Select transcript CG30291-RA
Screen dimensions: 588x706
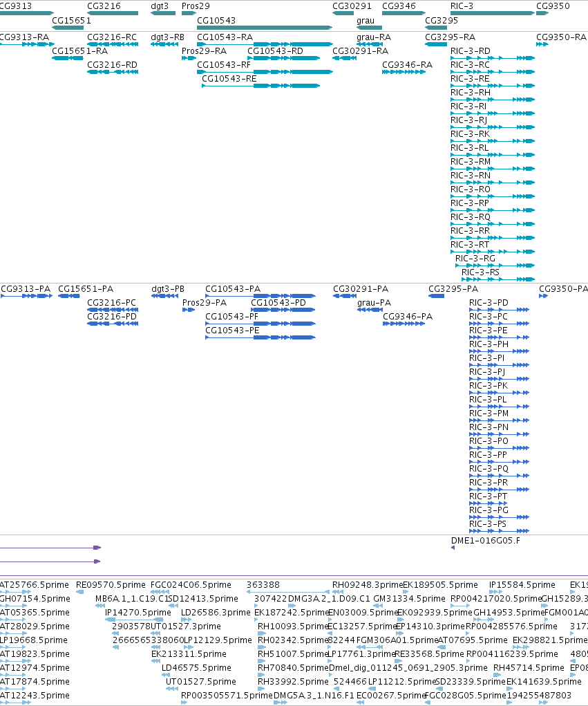pyautogui.click(x=361, y=51)
